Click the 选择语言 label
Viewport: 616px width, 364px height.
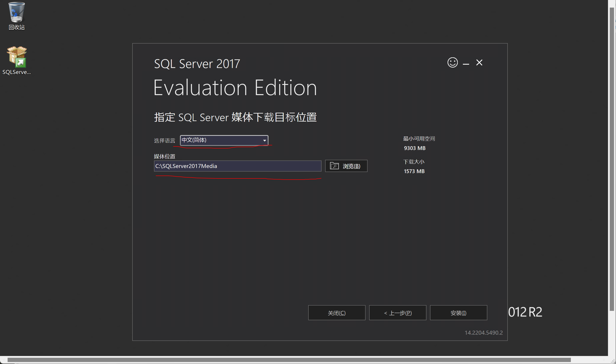point(164,140)
